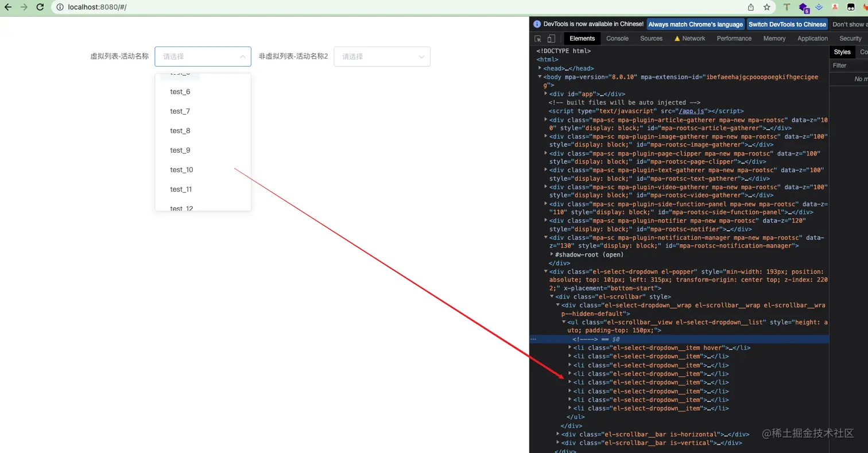Open the Elements tab
This screenshot has width=868, height=453.
click(x=582, y=38)
